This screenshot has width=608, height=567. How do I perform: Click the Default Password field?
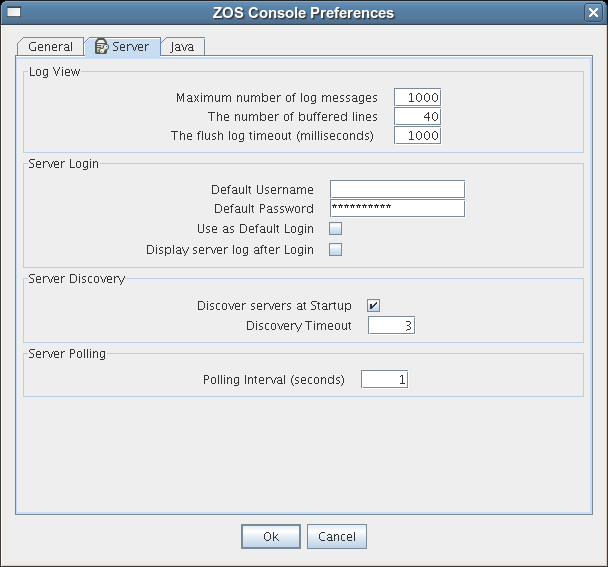[x=397, y=208]
